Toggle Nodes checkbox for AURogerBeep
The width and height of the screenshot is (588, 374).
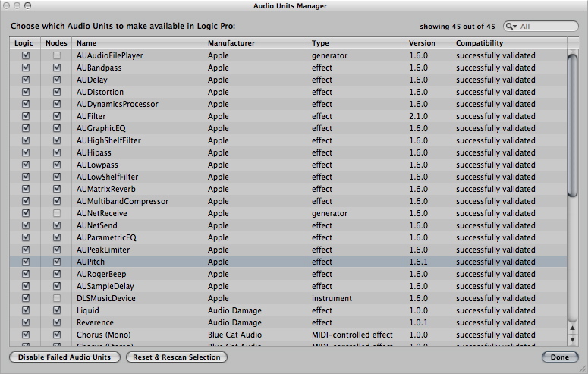click(57, 274)
